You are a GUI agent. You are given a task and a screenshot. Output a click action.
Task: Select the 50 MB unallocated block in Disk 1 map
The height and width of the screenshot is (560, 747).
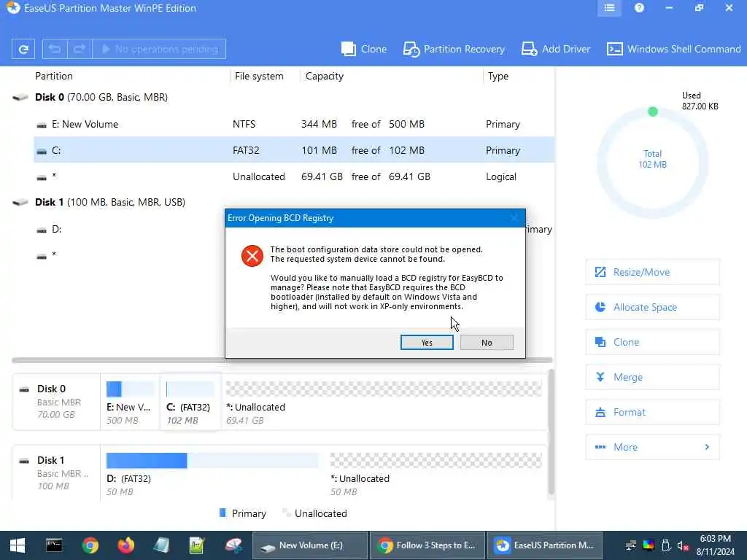point(436,474)
